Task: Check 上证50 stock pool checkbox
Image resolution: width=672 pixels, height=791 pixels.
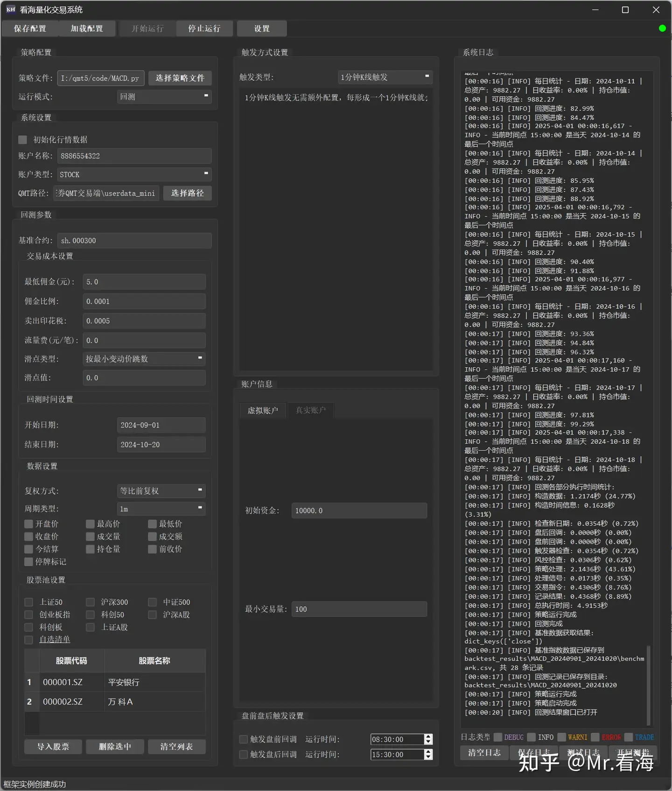Action: [x=29, y=602]
